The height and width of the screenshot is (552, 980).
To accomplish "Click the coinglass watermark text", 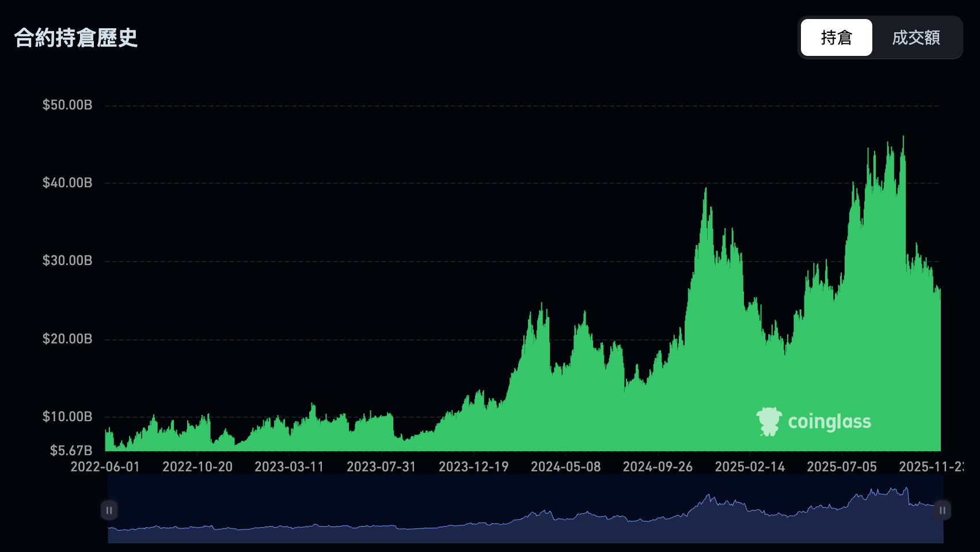I will pos(829,422).
